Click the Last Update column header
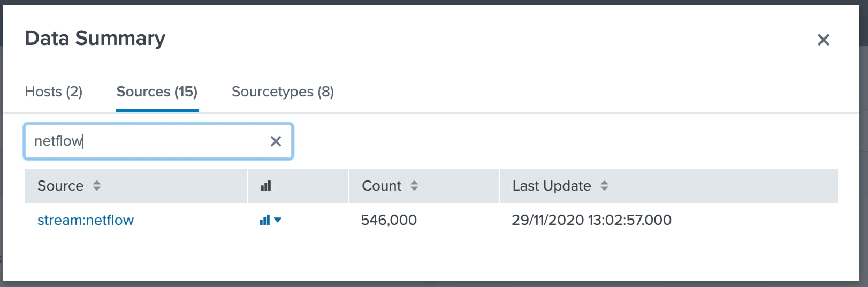Viewport: 868px width, 287px height. pyautogui.click(x=551, y=186)
